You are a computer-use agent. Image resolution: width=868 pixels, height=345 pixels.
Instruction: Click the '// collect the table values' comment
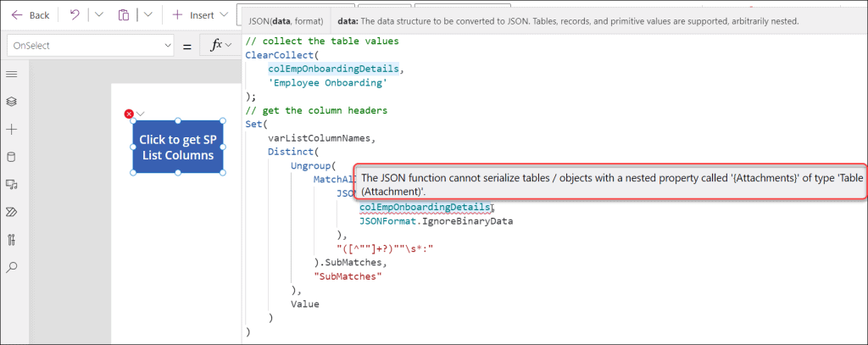pos(322,42)
